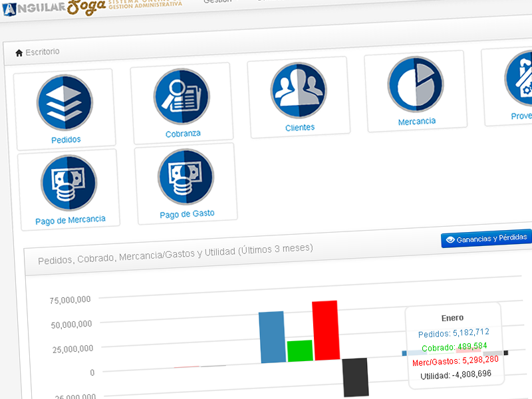Open the Gestión menu in top bar
Viewport: 532px width, 399px height.
tap(217, 2)
